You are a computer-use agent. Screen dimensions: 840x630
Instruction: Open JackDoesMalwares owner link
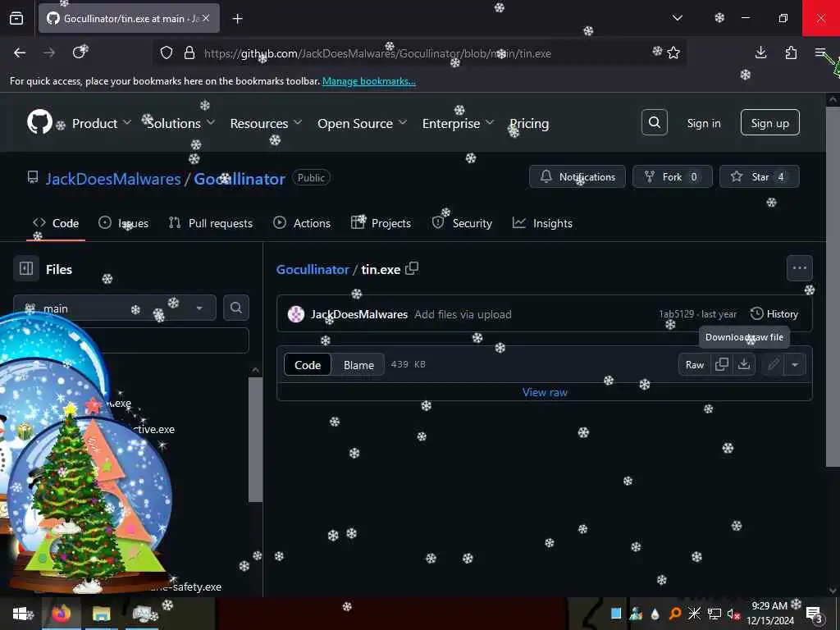[113, 178]
